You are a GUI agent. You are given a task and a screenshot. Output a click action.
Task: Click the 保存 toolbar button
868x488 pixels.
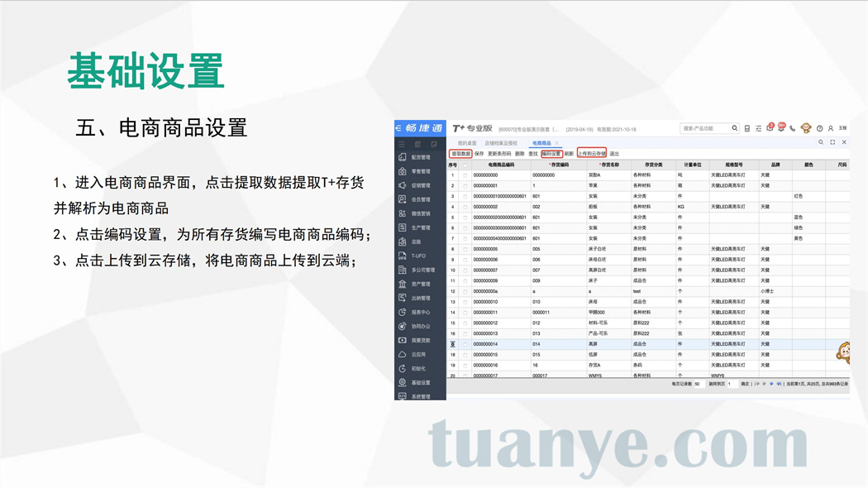479,154
